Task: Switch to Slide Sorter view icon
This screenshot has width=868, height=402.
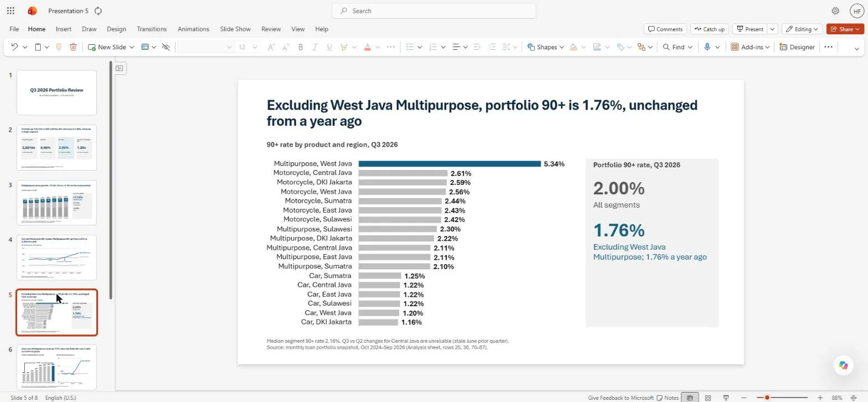Action: point(708,398)
